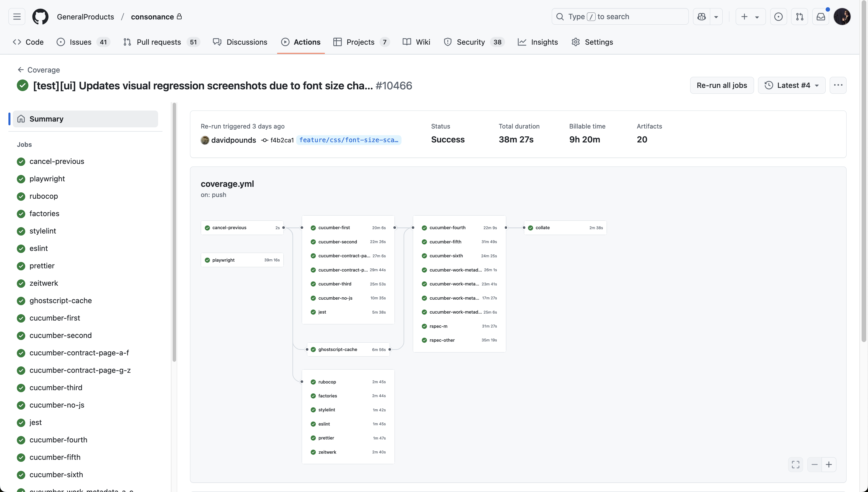The image size is (868, 492).
Task: Toggle fullscreen for workflow graph
Action: click(x=795, y=465)
